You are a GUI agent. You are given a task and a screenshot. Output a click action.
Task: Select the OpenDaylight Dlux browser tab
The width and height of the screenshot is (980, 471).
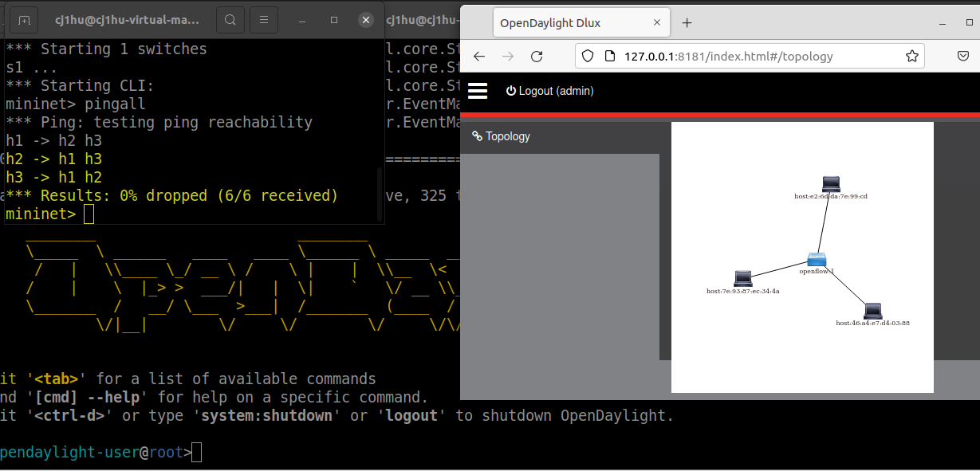pyautogui.click(x=581, y=22)
